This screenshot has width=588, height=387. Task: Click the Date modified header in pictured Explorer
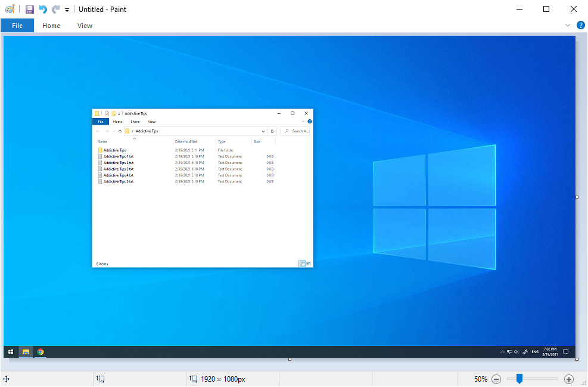pos(186,141)
